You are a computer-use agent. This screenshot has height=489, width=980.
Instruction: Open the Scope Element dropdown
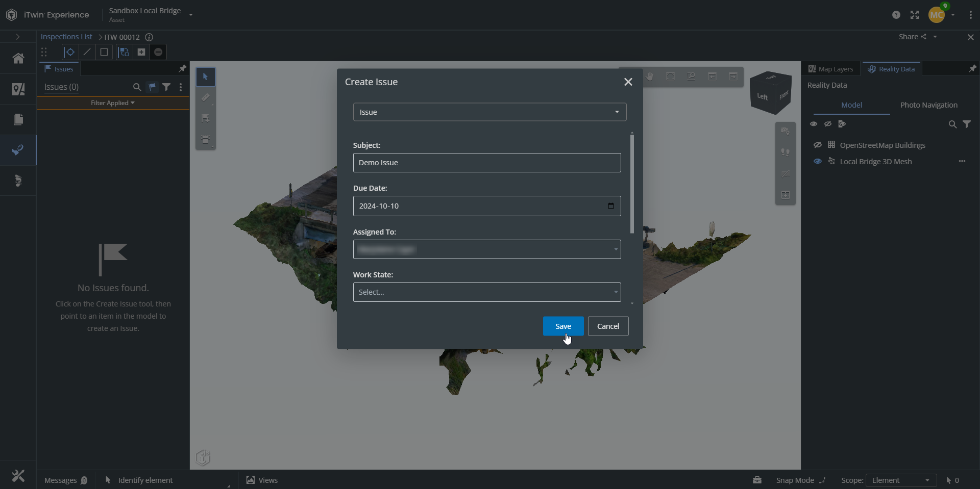pos(901,480)
